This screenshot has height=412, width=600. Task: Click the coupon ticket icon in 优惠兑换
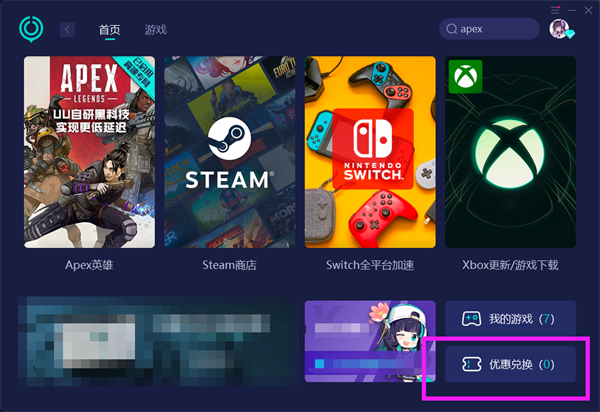[471, 364]
